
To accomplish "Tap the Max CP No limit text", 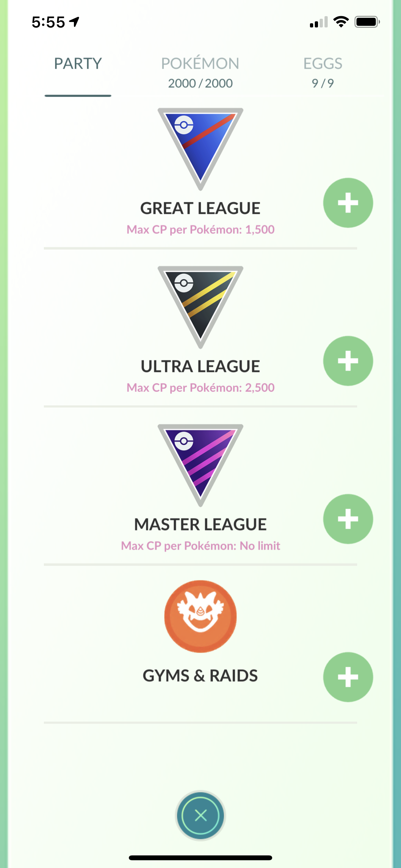I will click(200, 545).
